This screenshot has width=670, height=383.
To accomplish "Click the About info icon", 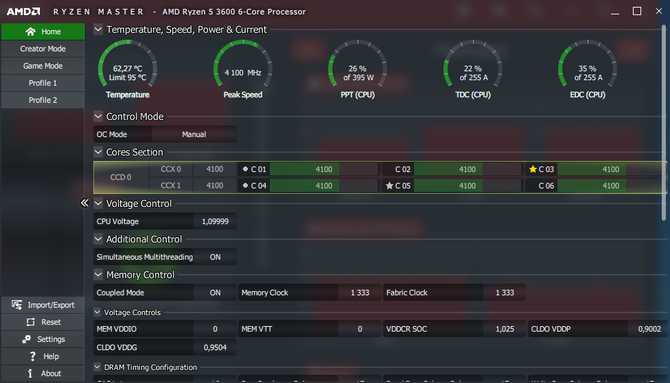I will (x=30, y=373).
